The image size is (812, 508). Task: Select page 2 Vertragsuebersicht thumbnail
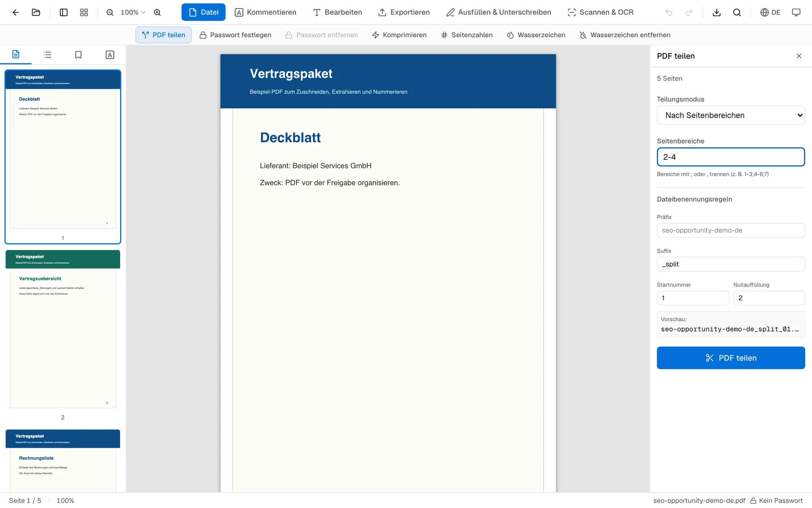(63, 329)
